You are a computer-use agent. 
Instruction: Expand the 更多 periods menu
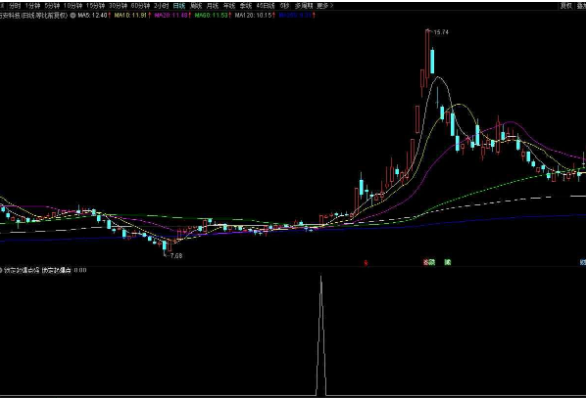point(324,6)
